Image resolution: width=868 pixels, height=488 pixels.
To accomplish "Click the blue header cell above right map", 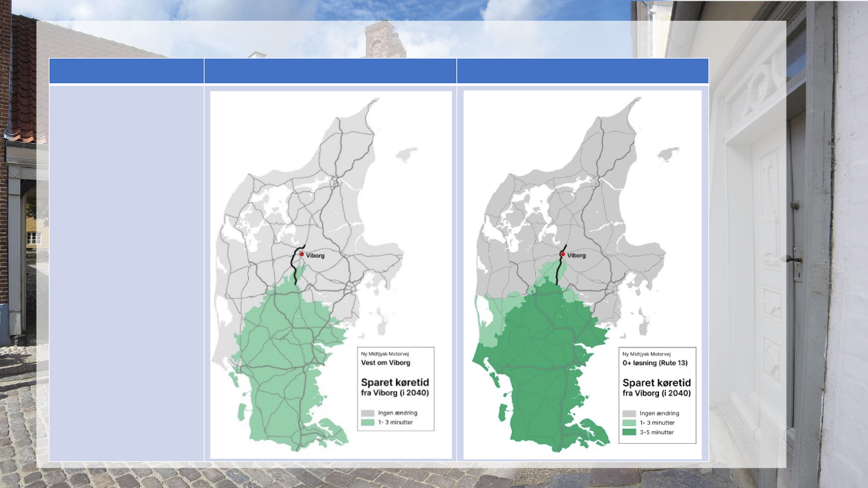I will (x=582, y=71).
